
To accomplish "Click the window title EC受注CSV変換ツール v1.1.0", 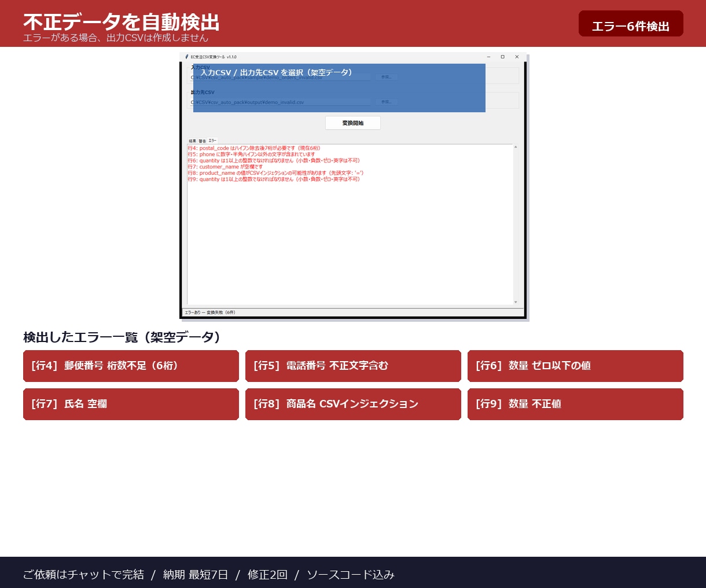I will coord(214,57).
